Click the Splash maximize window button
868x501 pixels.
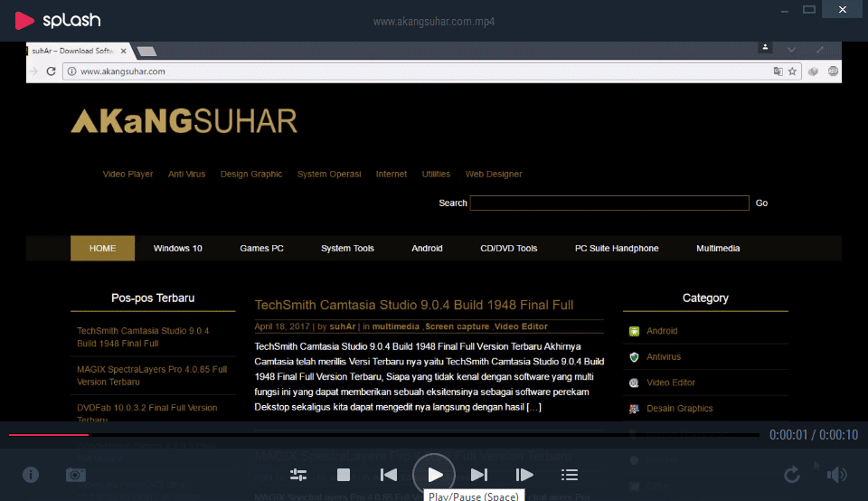tap(809, 9)
